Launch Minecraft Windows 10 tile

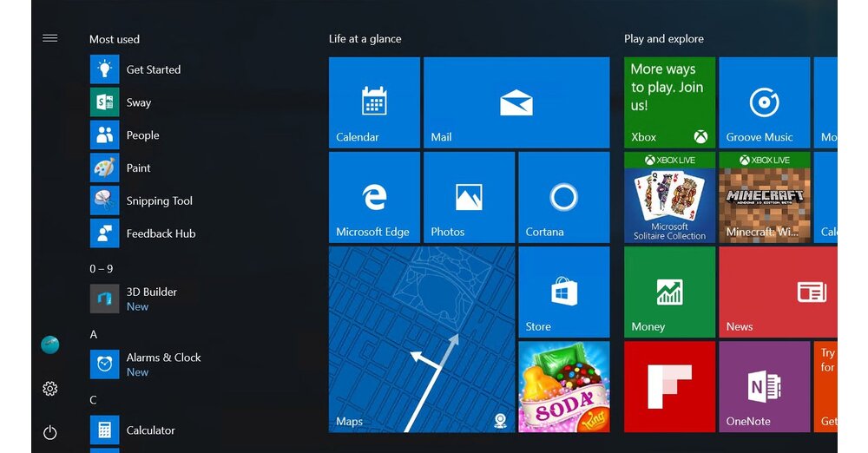(765, 197)
